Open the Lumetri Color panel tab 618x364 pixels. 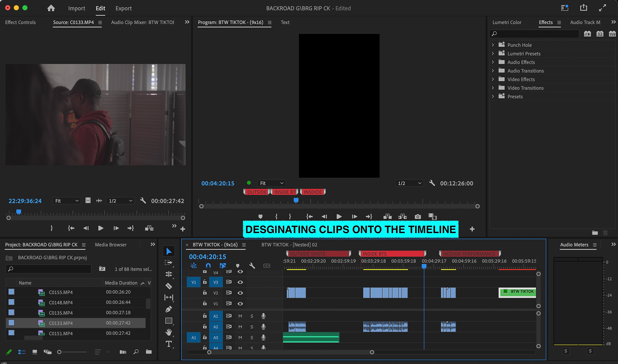point(507,22)
